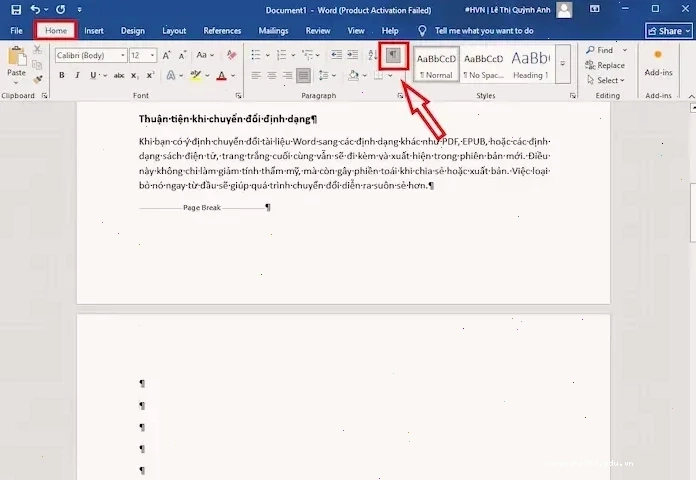The height and width of the screenshot is (480, 696).
Task: Click the Share button
Action: pyautogui.click(x=669, y=31)
